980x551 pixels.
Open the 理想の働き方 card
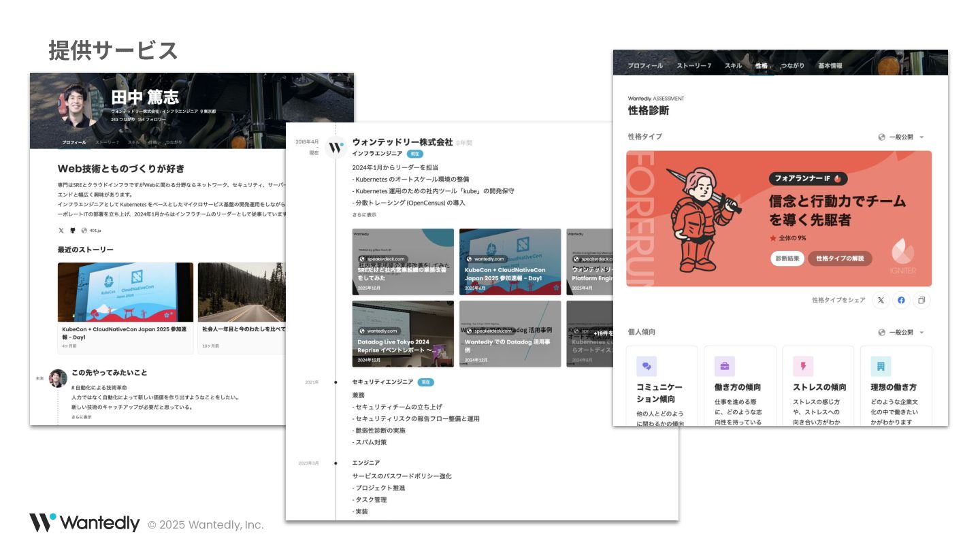(896, 386)
